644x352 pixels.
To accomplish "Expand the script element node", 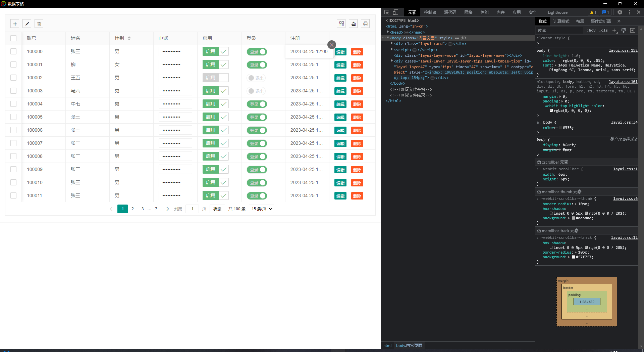I will pos(392,49).
